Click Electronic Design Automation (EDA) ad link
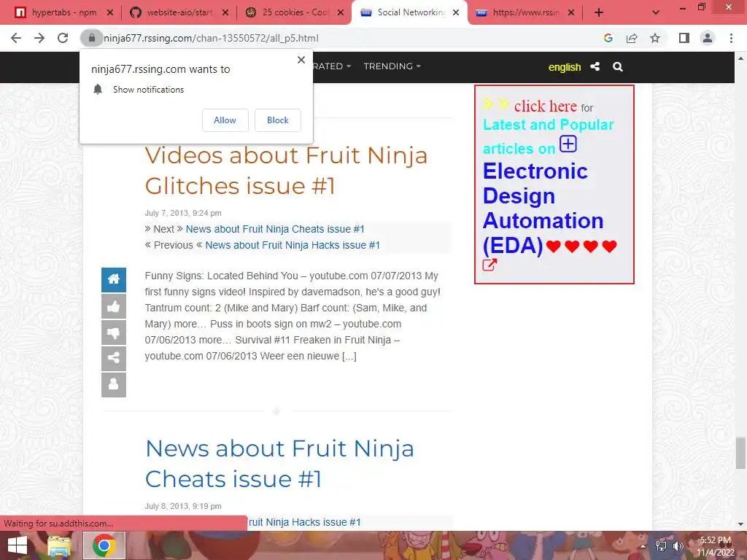Screen dimensions: 747x560 543,208
